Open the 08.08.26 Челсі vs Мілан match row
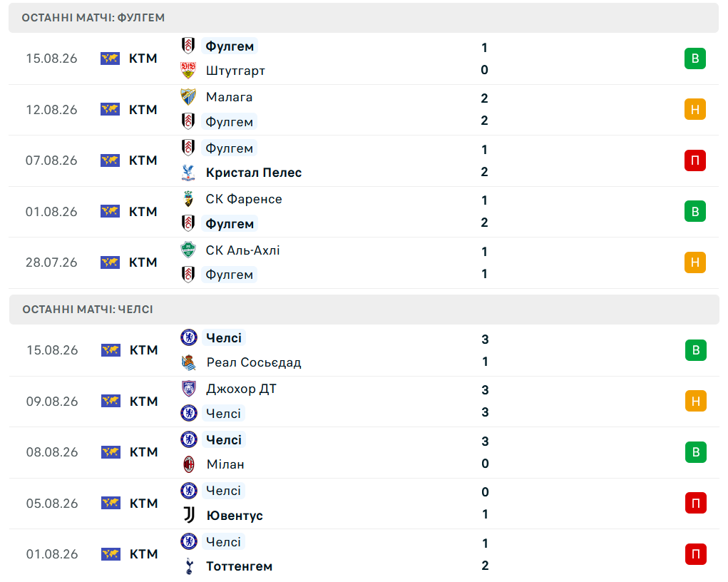Screen dimensions: 728x582 pos(364,452)
